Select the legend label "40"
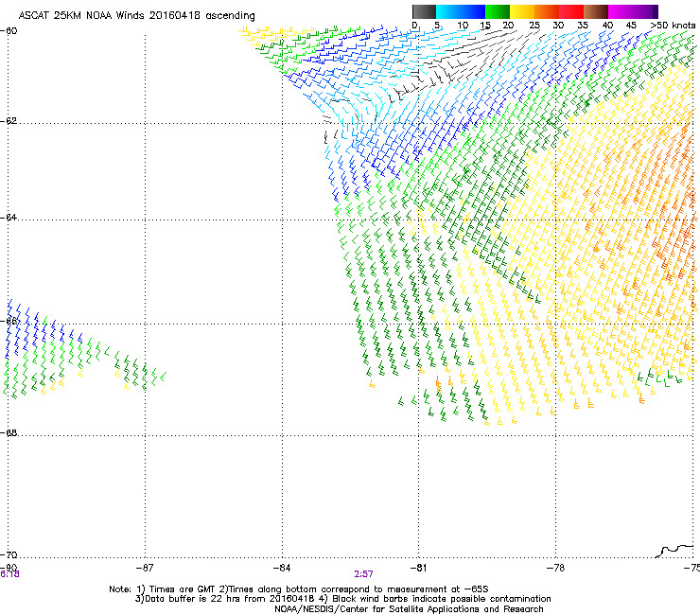The image size is (700, 615). [x=607, y=26]
